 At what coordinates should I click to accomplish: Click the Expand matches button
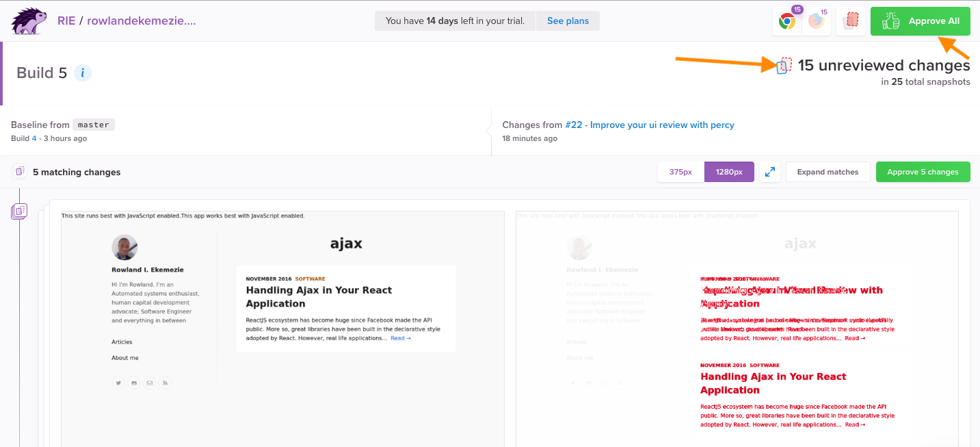pyautogui.click(x=827, y=172)
